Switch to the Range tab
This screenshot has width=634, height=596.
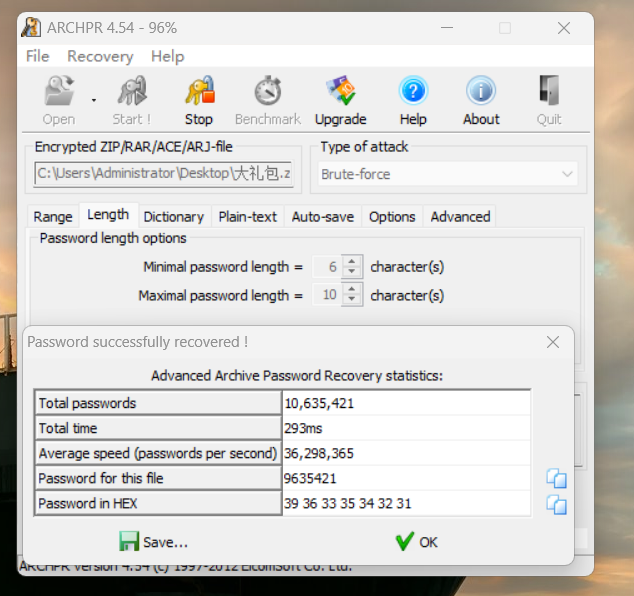(x=53, y=217)
